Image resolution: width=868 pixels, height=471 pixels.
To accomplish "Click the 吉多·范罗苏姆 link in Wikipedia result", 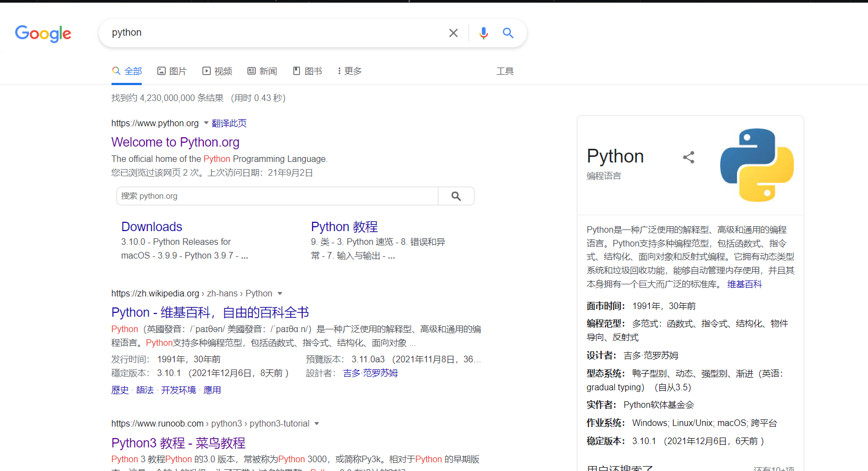I will (370, 373).
